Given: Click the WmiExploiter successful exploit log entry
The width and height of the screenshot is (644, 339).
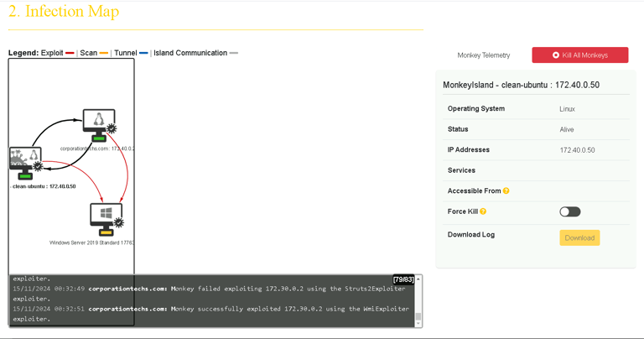Looking at the screenshot, I should click(x=210, y=314).
